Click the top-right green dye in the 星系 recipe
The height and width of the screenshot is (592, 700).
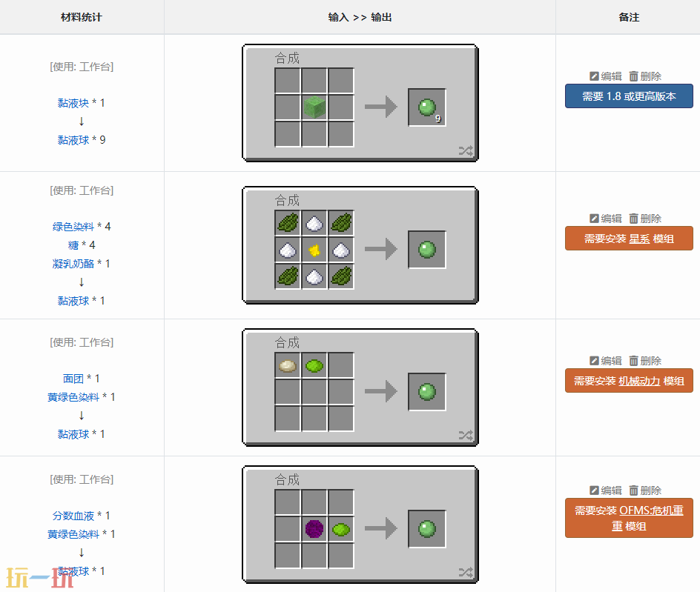point(341,222)
